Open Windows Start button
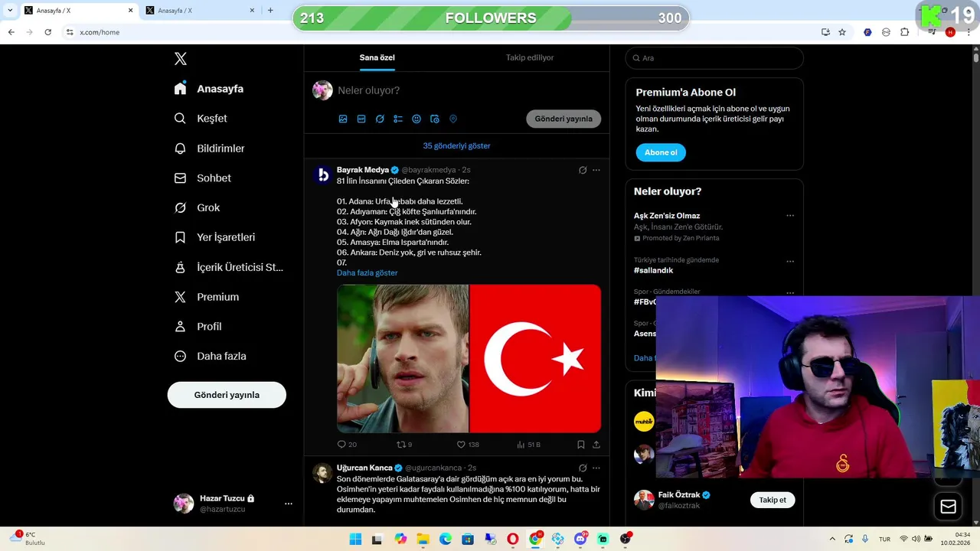The image size is (980, 551). coord(355,540)
